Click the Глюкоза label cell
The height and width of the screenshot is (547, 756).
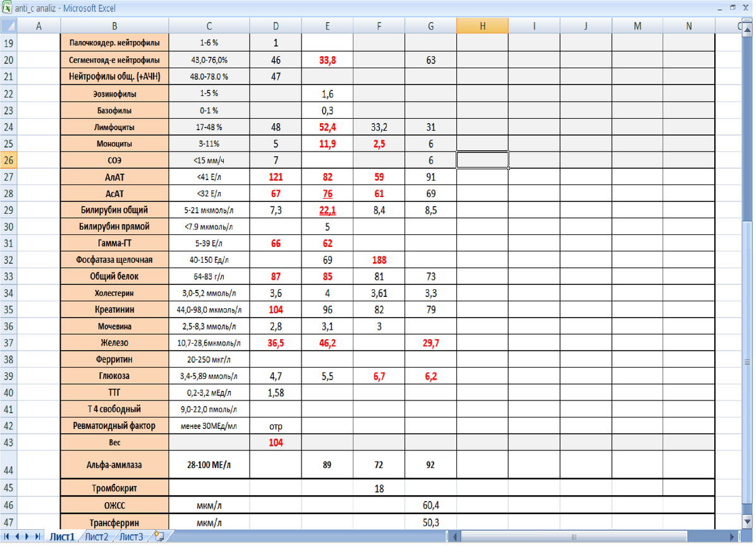tap(114, 376)
